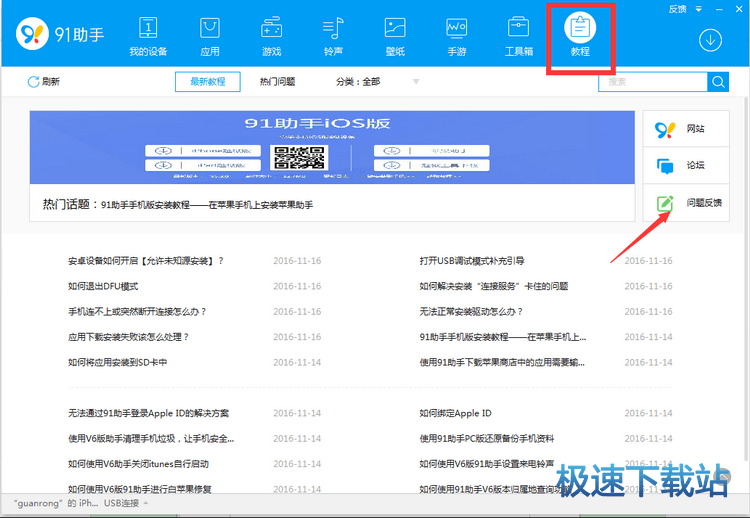Viewport: 750px width, 518px height.
Task: Open the 问题反馈 feedback shortcut
Action: pos(686,203)
